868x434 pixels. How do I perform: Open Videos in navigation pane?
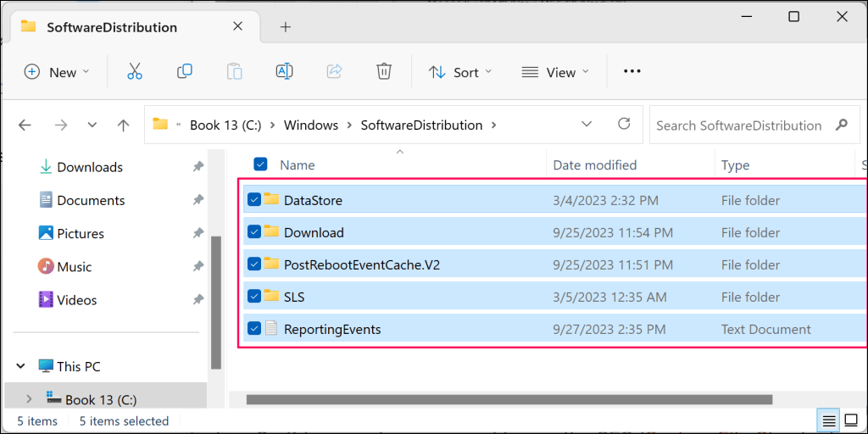(x=77, y=299)
